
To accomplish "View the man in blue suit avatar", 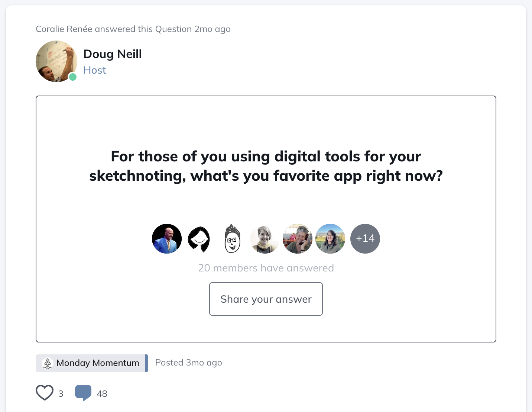I will [x=167, y=239].
